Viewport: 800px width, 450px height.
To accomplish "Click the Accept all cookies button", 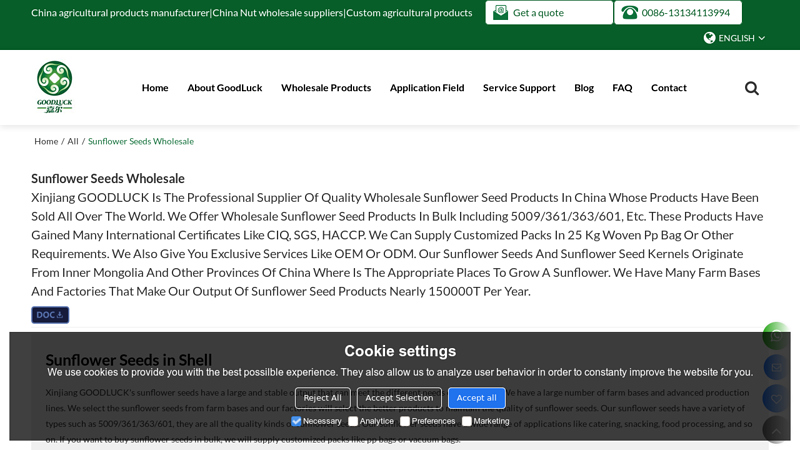I will coord(477,398).
